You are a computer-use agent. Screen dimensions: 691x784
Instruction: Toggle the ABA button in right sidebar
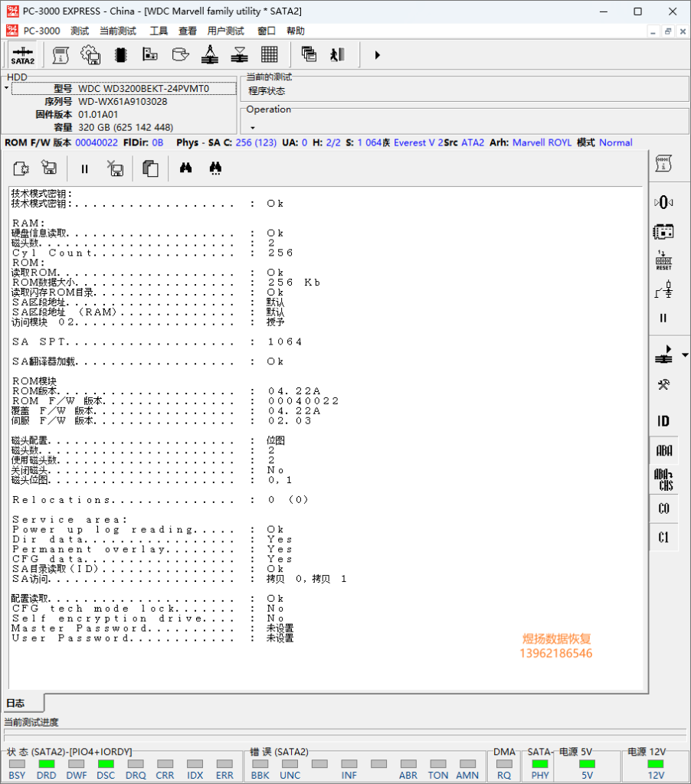(x=664, y=451)
